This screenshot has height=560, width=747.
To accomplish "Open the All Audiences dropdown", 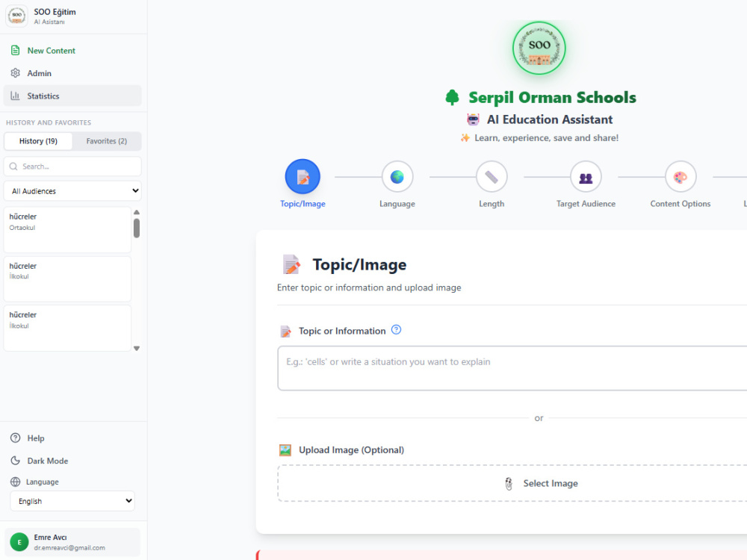I will (x=72, y=191).
